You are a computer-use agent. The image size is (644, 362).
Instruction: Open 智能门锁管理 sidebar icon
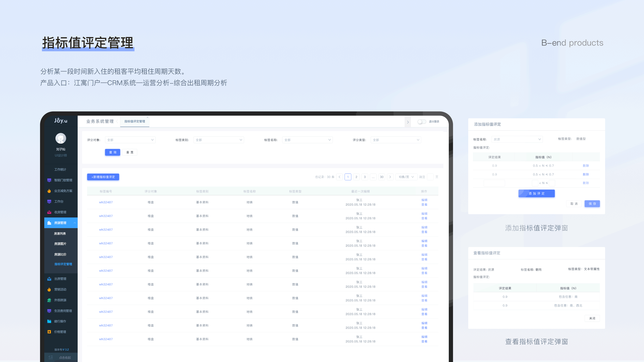coord(49,180)
